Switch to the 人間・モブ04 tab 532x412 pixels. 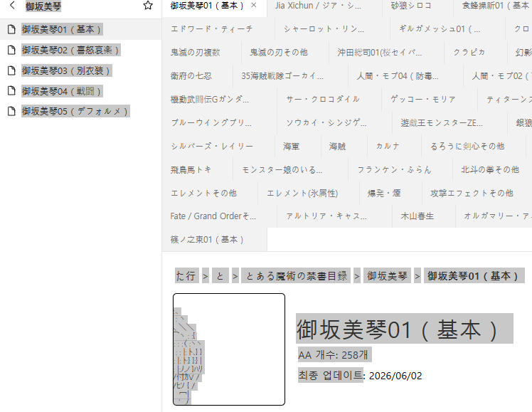tap(406, 75)
